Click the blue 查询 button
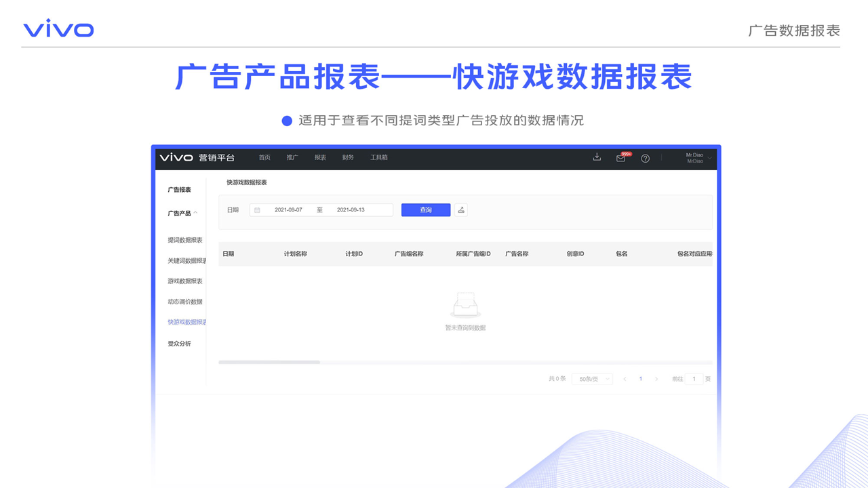The height and width of the screenshot is (488, 868). (426, 210)
